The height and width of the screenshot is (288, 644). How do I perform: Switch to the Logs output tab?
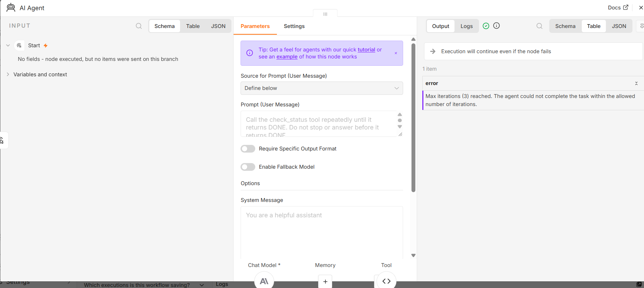coord(466,26)
